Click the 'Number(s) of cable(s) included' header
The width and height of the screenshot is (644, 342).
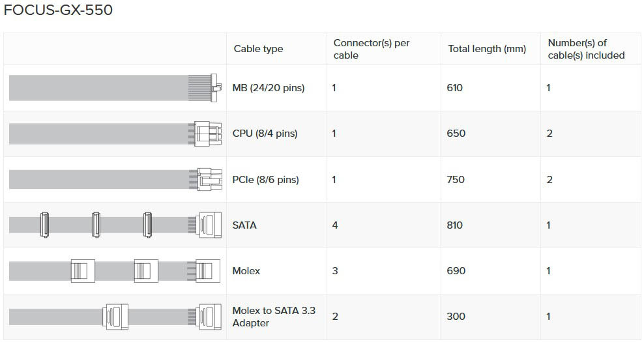coord(586,49)
